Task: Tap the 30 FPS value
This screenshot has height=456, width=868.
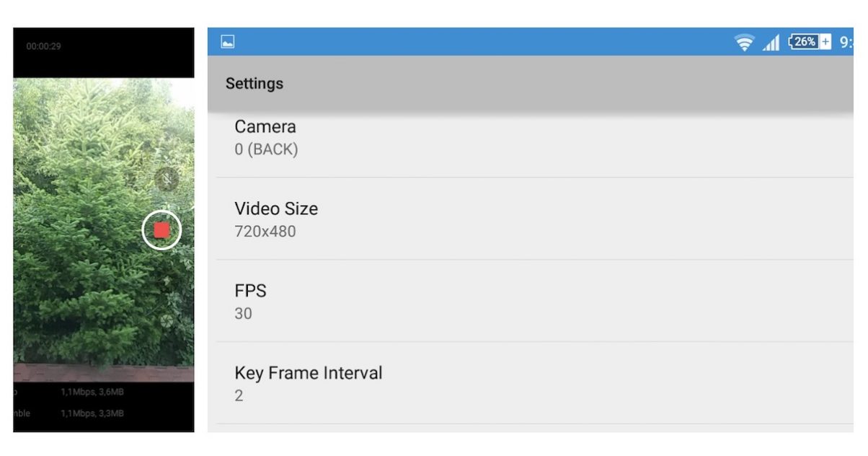Action: point(244,314)
